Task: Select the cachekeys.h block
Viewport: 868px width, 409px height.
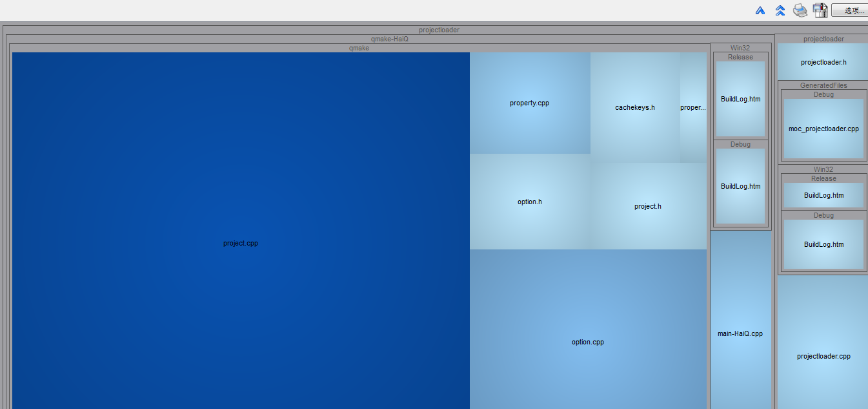Action: [x=635, y=107]
